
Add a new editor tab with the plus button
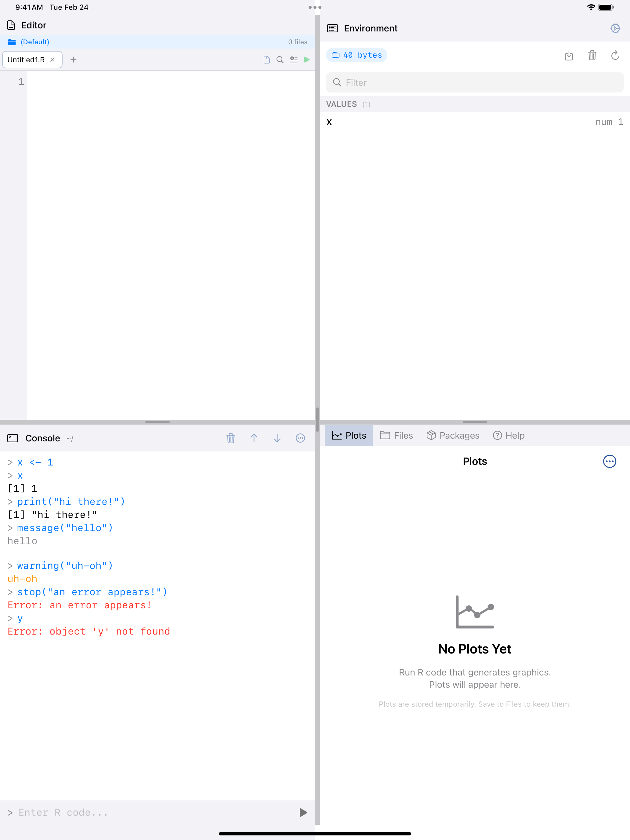[x=73, y=60]
